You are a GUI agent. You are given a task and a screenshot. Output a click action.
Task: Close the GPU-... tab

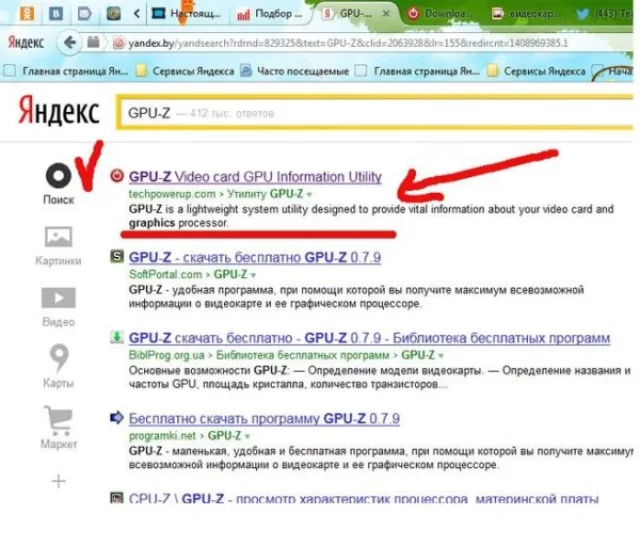pyautogui.click(x=386, y=14)
